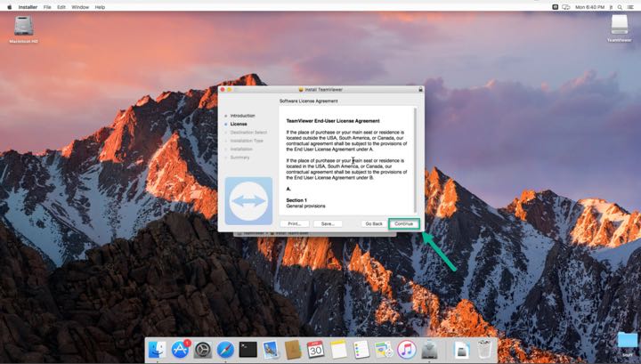Viewport: 641px width, 364px height.
Task: Open Notes from the Dock
Action: pyautogui.click(x=338, y=350)
